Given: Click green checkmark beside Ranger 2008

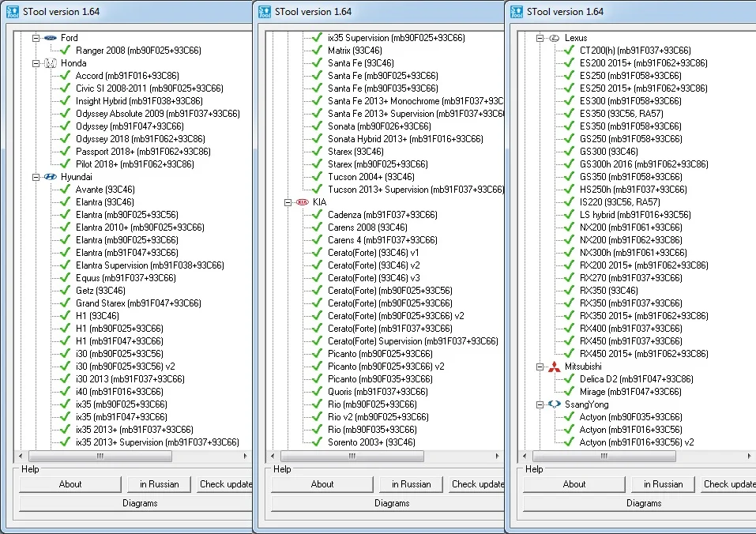Looking at the screenshot, I should 65,50.
